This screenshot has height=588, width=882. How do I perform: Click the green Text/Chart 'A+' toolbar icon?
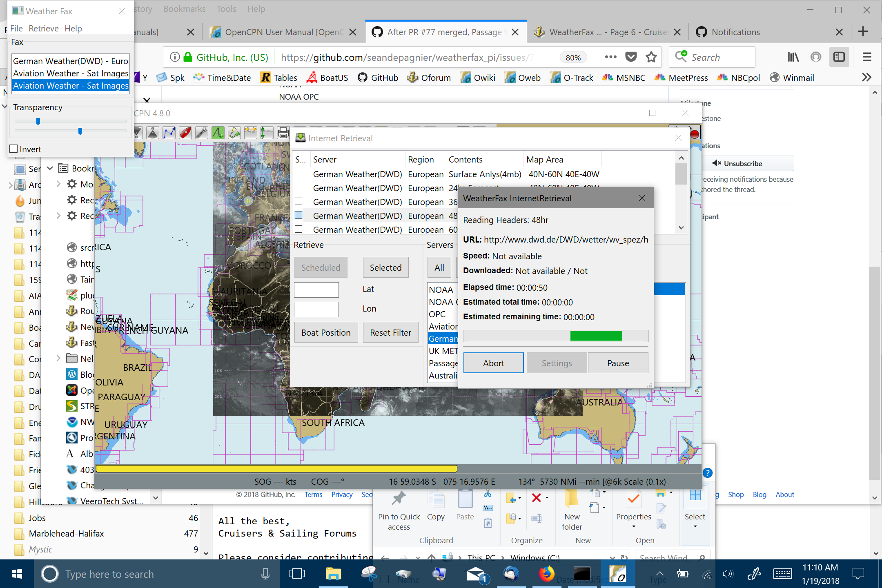[x=218, y=133]
